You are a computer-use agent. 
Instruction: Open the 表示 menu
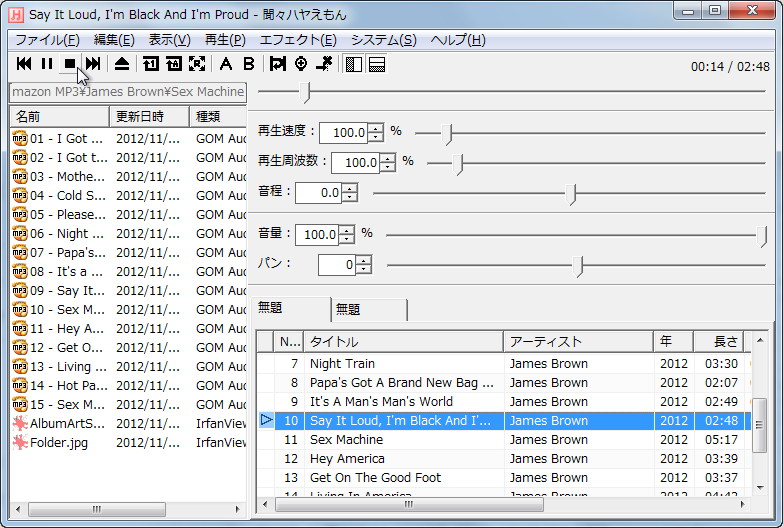pyautogui.click(x=169, y=40)
